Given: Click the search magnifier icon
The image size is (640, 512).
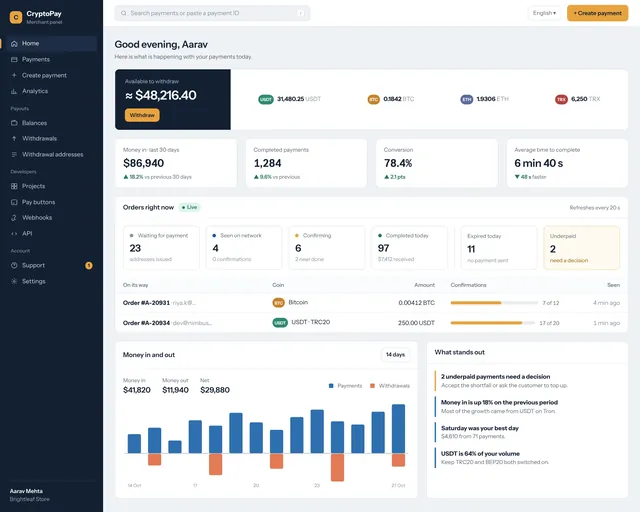Looking at the screenshot, I should click(124, 13).
